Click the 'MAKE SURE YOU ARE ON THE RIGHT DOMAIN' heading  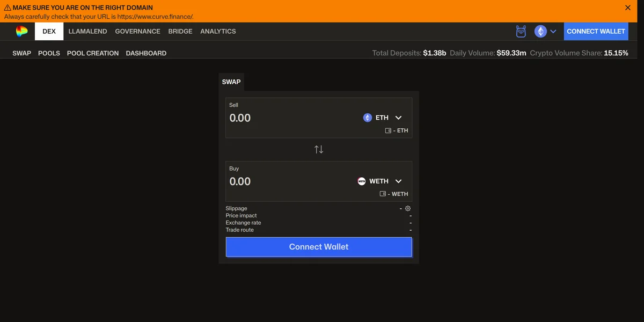pos(83,8)
